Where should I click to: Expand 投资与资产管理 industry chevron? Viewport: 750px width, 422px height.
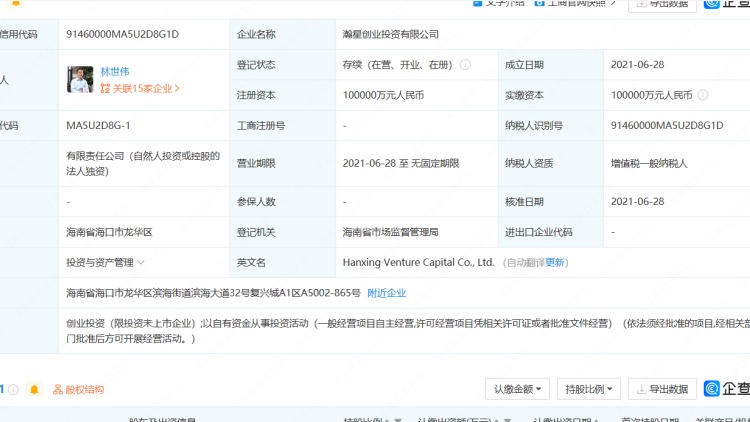click(x=141, y=262)
